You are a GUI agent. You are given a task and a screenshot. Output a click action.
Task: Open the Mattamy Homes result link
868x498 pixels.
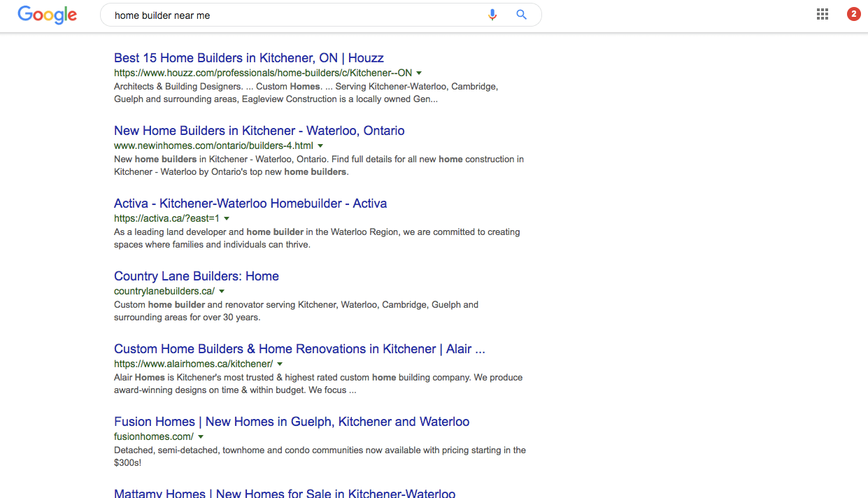(284, 493)
